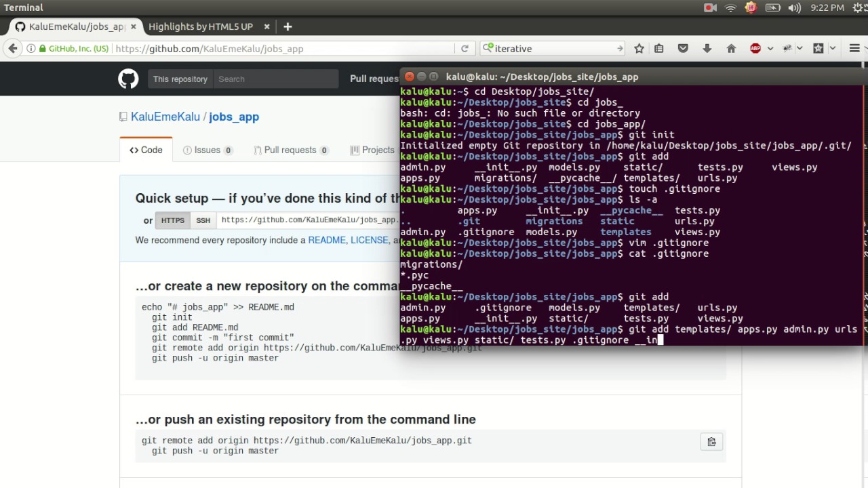The image size is (868, 488).
Task: Click the spider extension icon
Action: [787, 48]
